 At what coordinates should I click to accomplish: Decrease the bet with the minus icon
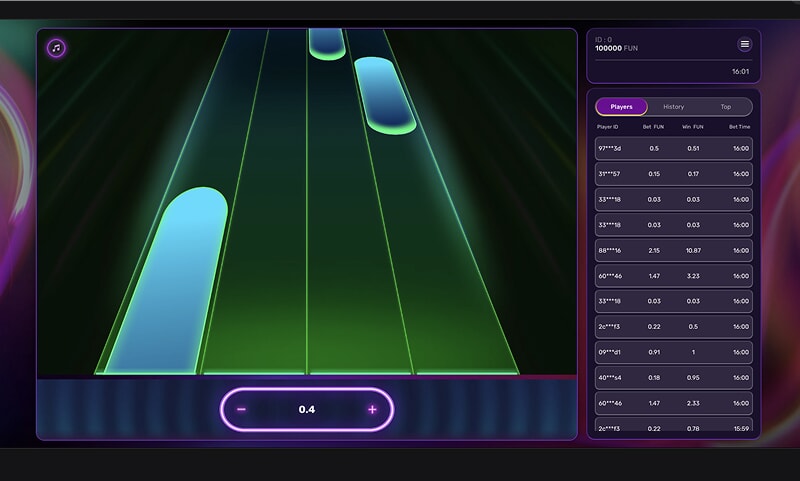click(241, 409)
